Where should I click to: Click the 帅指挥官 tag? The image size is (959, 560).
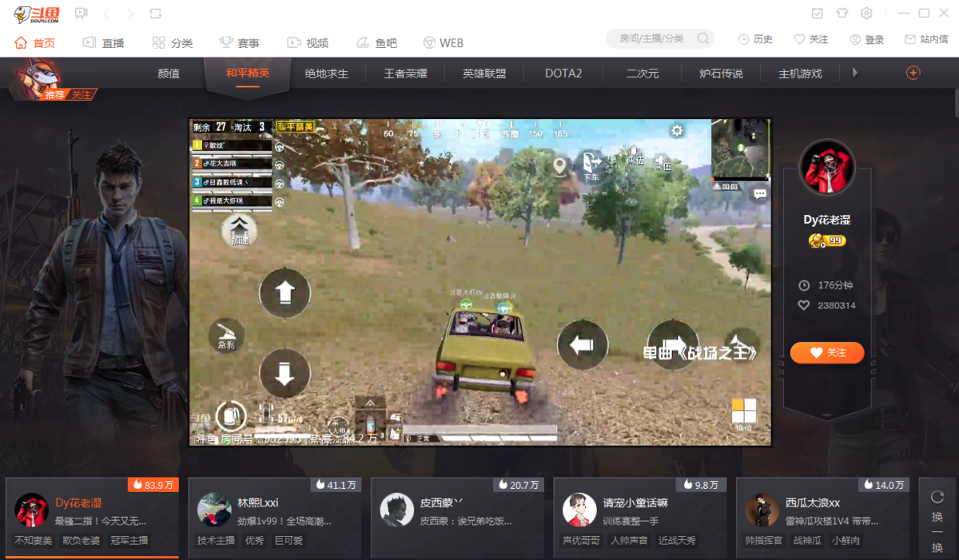coord(765,540)
